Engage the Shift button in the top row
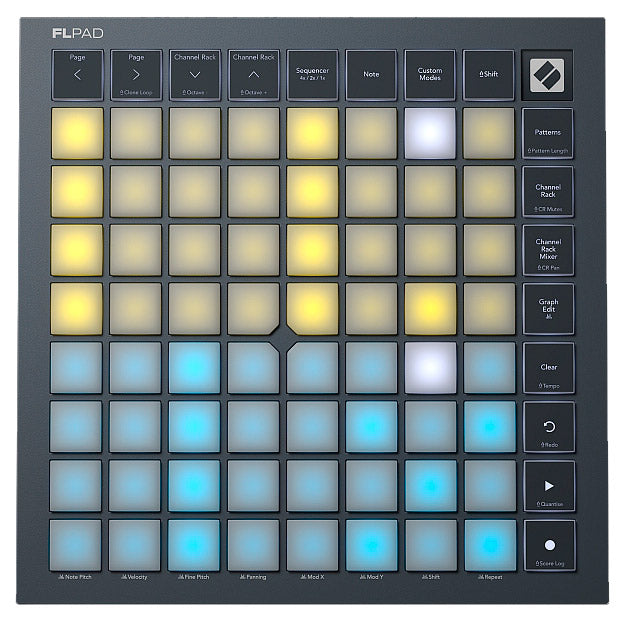626x622 pixels. tap(488, 75)
